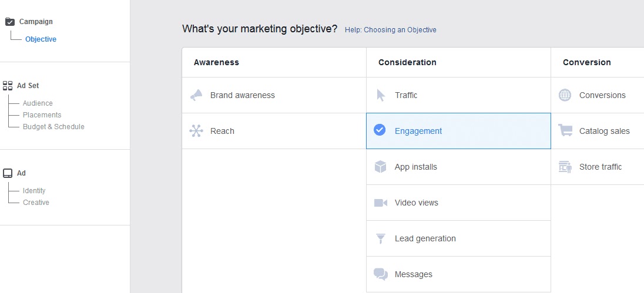Click the Conversions globe icon
The image size is (644, 293).
565,95
